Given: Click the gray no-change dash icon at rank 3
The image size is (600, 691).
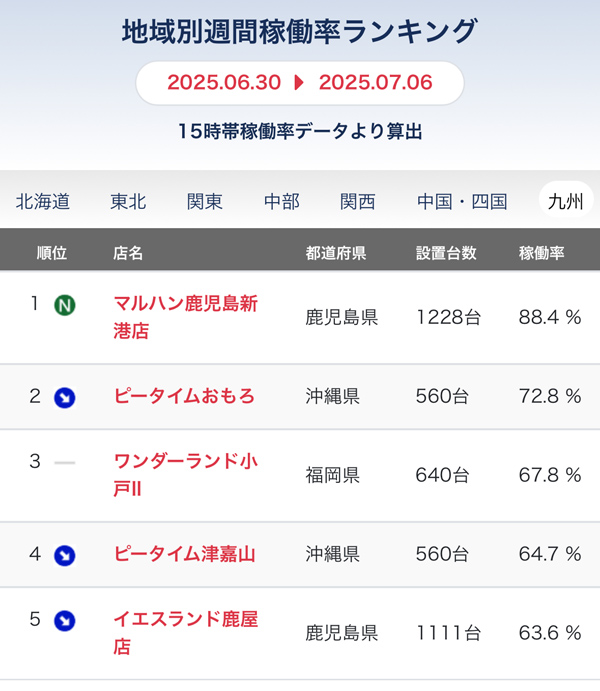Looking at the screenshot, I should pos(65,463).
